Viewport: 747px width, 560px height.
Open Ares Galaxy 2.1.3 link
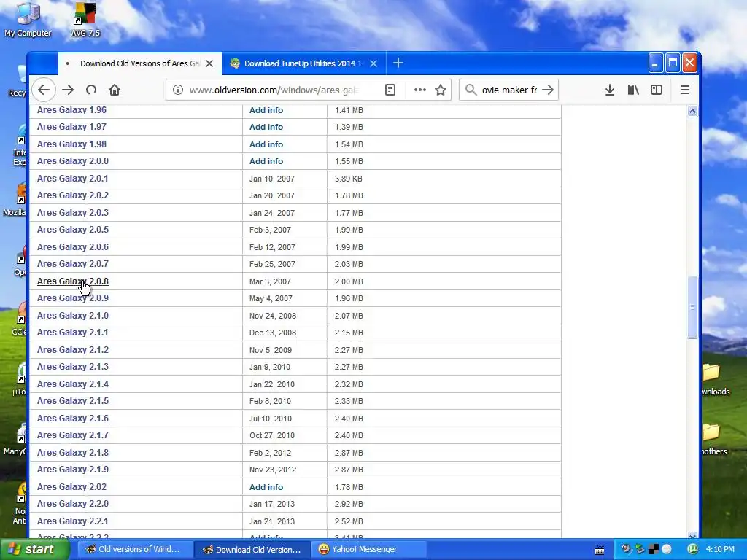(x=73, y=367)
